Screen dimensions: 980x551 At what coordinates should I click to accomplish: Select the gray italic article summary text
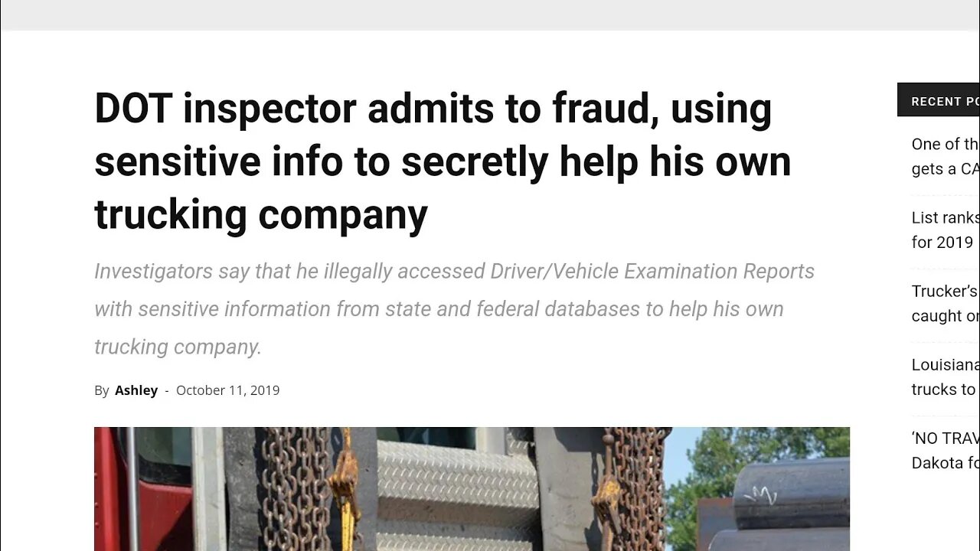pos(453,309)
